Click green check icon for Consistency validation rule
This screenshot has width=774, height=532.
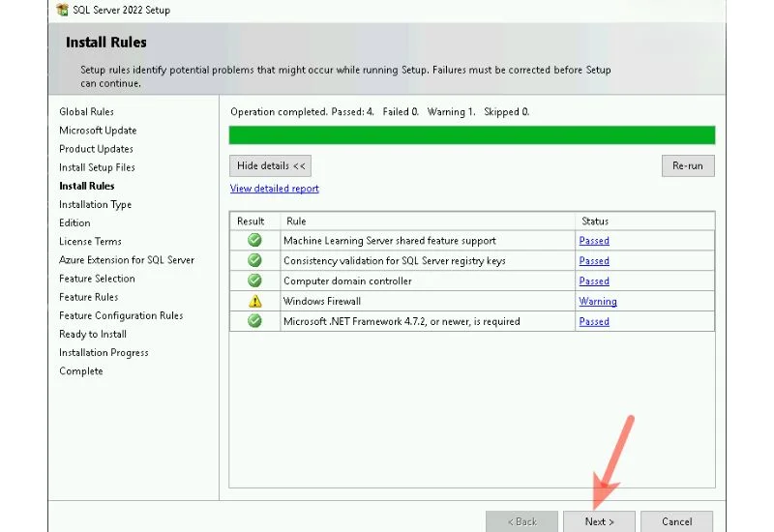click(254, 261)
